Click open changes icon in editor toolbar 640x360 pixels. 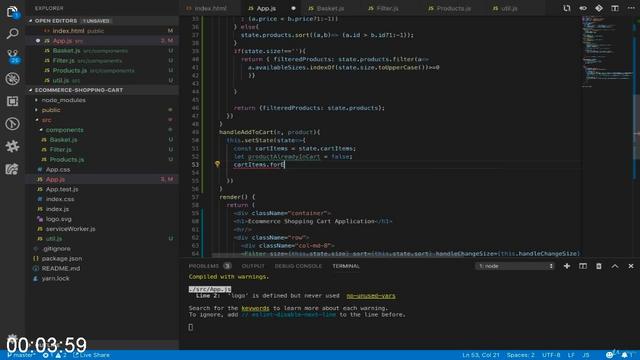point(567,8)
